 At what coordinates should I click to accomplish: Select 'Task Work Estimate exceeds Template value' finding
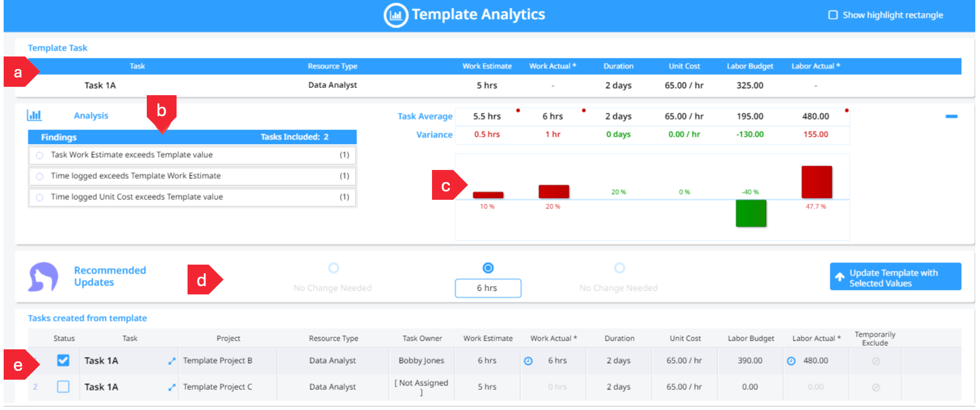[x=40, y=155]
